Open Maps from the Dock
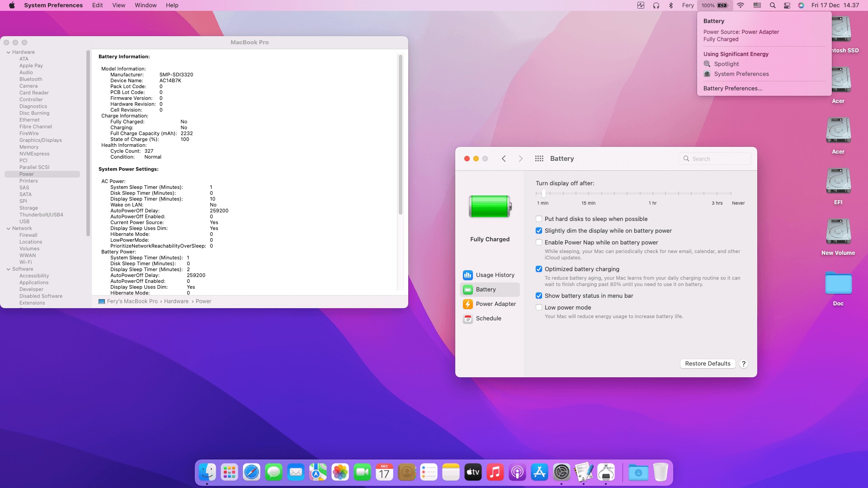 [318, 473]
